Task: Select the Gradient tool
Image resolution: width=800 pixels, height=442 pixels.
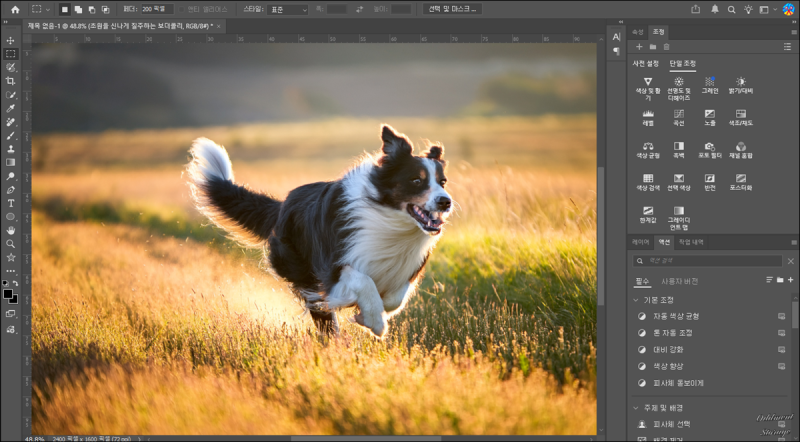Action: click(10, 162)
